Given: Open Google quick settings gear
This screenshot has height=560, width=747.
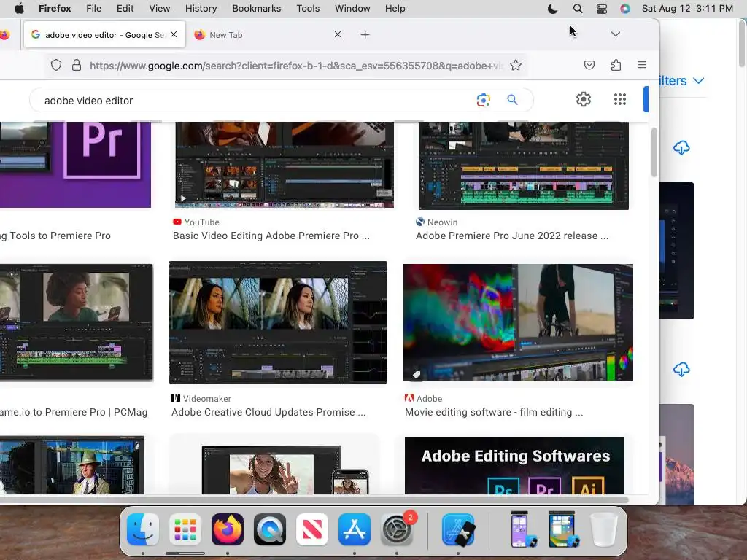Looking at the screenshot, I should (x=583, y=99).
